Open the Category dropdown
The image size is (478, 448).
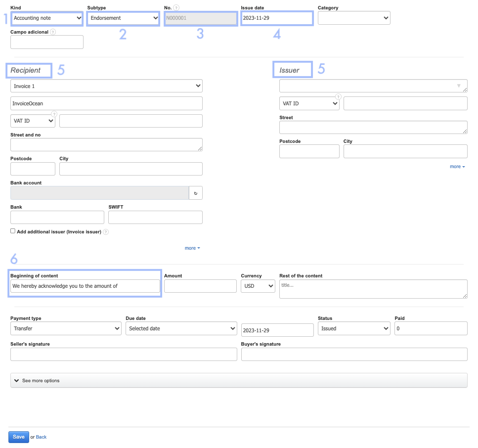point(354,18)
